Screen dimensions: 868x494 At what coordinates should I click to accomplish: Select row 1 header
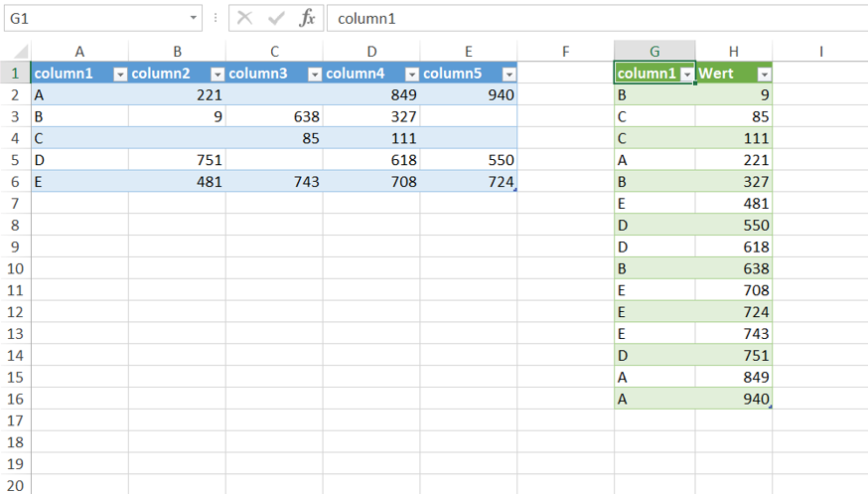(16, 74)
